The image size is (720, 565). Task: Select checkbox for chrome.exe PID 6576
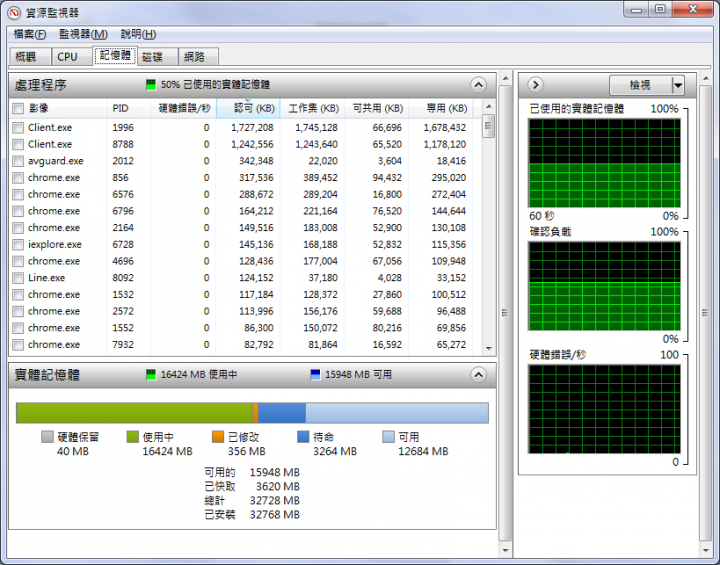coord(18,195)
